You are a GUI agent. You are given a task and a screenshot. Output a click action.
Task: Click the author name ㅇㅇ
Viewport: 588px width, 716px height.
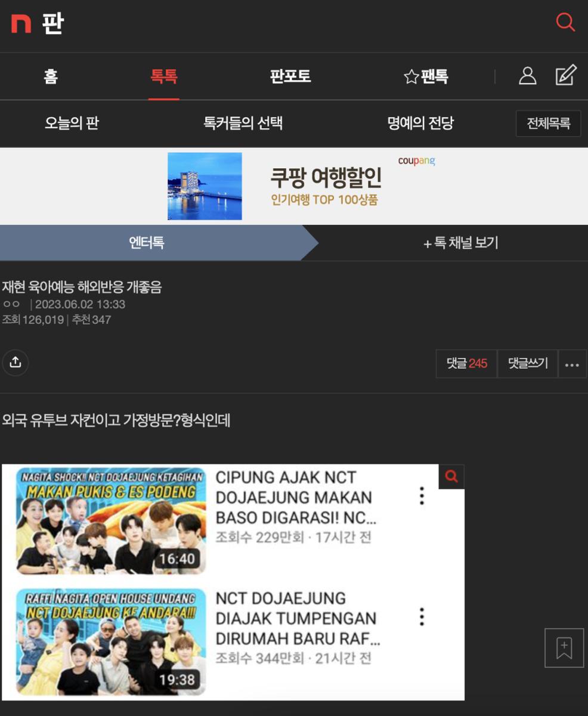11,304
